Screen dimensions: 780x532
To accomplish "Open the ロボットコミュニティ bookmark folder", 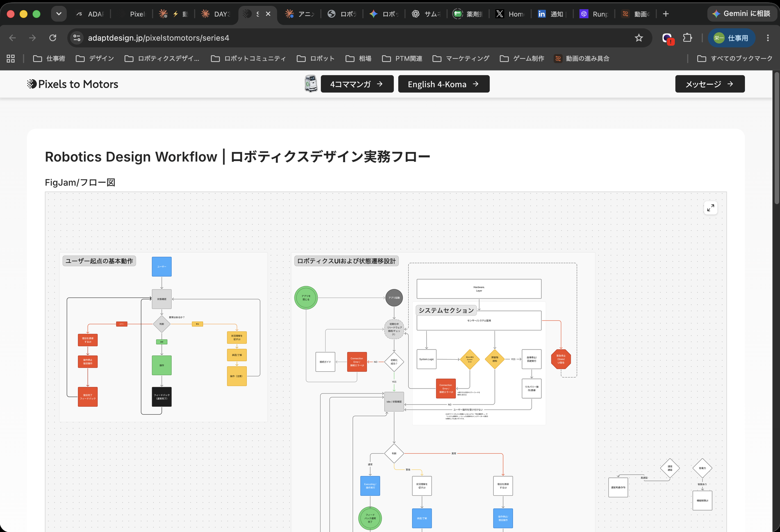I will click(248, 59).
